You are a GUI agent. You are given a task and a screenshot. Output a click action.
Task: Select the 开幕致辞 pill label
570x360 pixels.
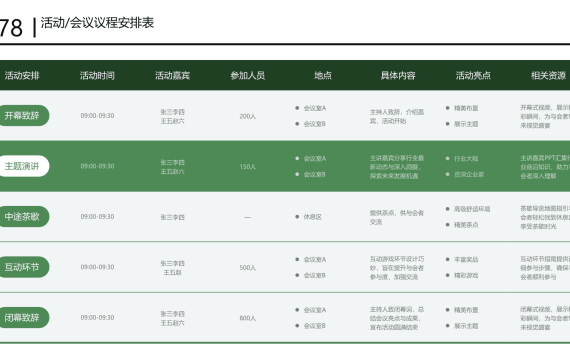click(x=24, y=116)
